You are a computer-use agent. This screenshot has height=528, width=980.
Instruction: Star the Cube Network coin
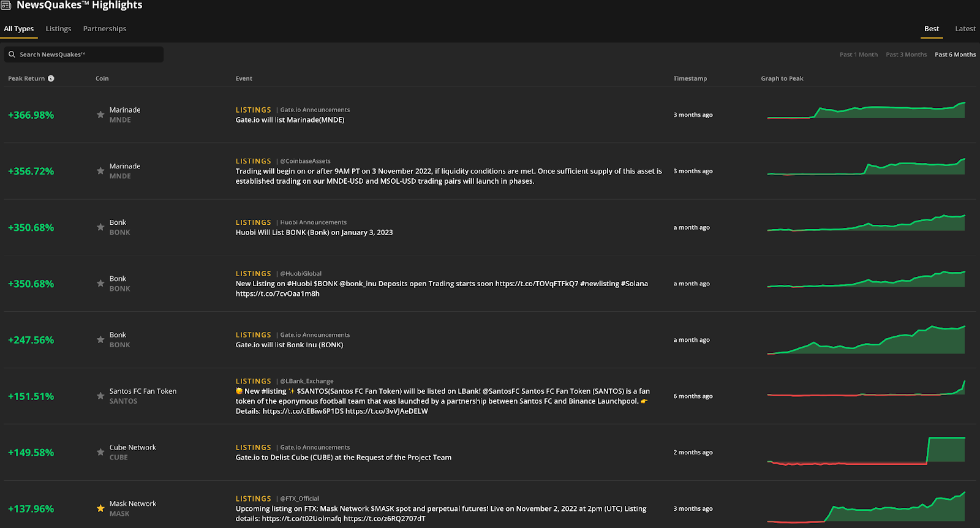click(x=100, y=452)
